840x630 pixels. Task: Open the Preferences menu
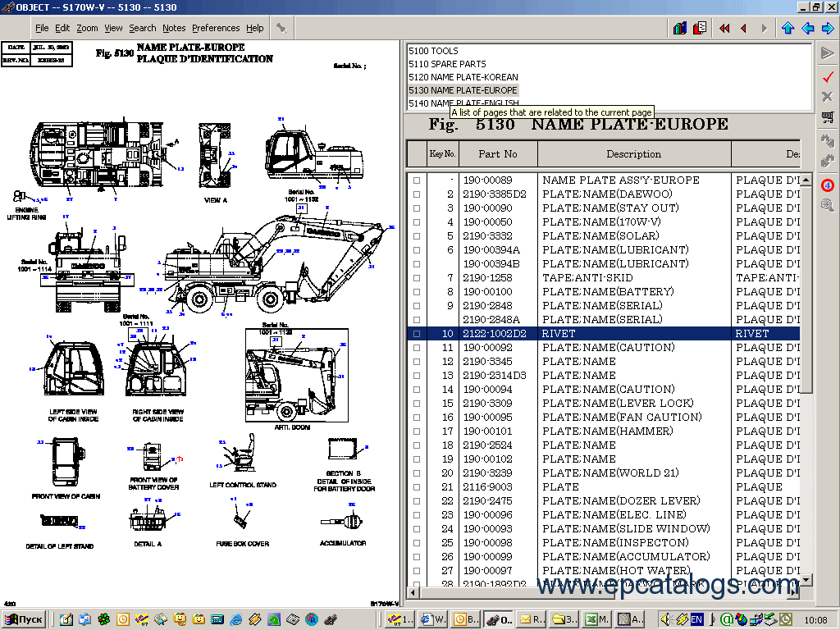coord(216,28)
